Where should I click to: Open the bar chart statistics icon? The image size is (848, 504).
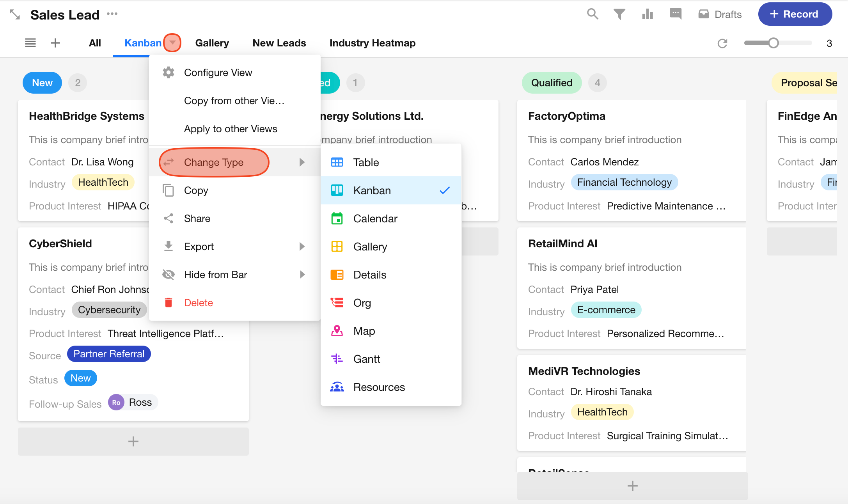tap(647, 14)
